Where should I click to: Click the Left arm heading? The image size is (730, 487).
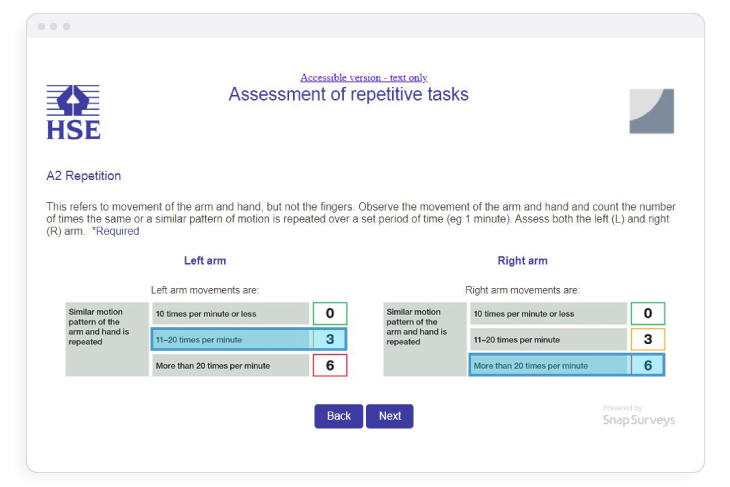coord(205,261)
